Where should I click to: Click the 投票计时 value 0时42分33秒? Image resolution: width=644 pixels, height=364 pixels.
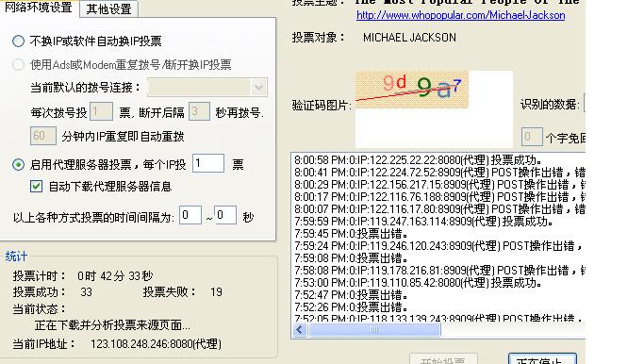(115, 276)
